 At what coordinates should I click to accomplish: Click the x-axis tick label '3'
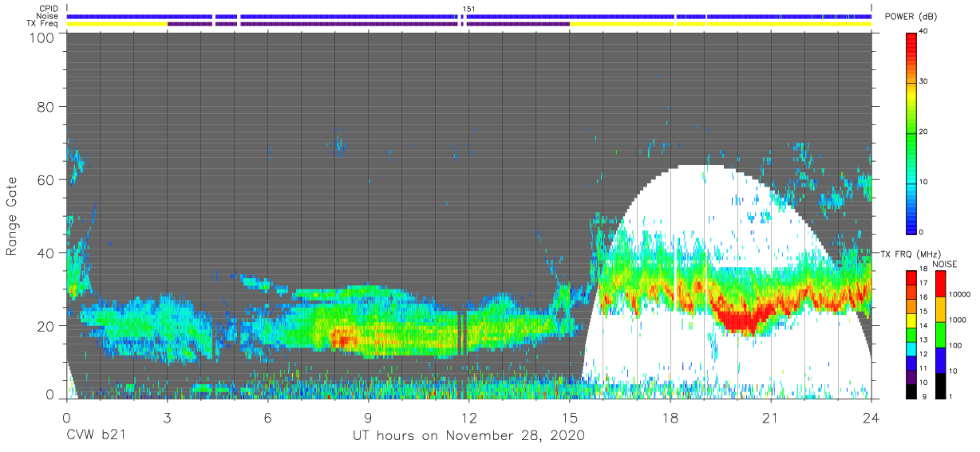click(168, 417)
